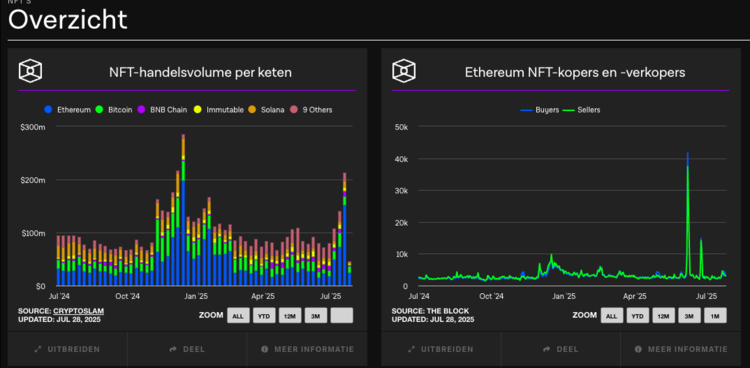The image size is (750, 368).
Task: Set buyers-sellers chart zoom to 1M
Action: [x=715, y=315]
